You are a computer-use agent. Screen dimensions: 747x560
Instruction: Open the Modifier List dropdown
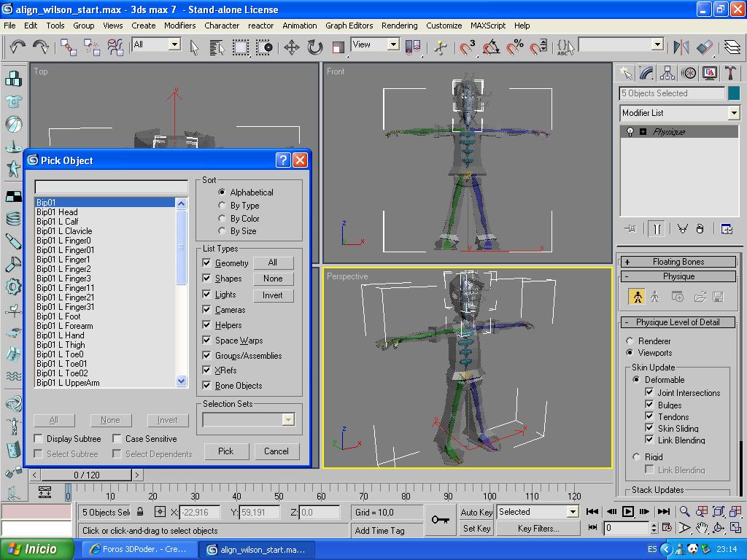tap(734, 113)
